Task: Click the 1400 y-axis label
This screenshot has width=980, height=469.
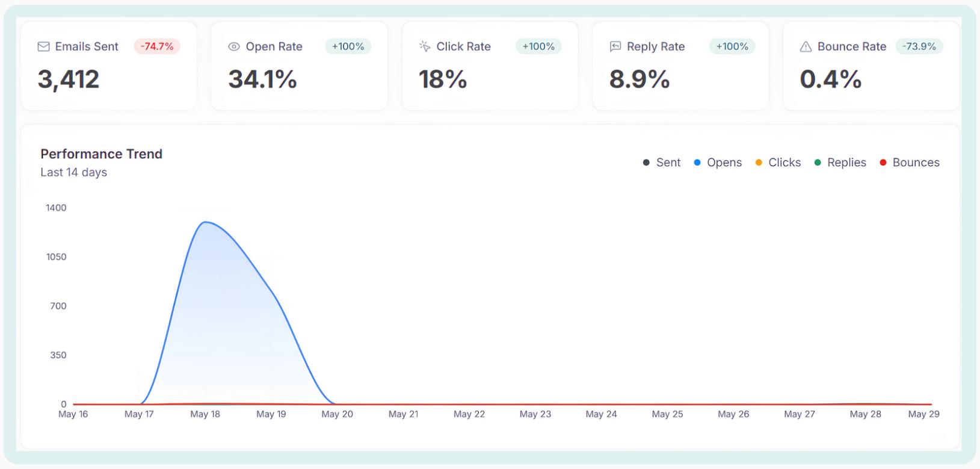Action: (x=56, y=208)
